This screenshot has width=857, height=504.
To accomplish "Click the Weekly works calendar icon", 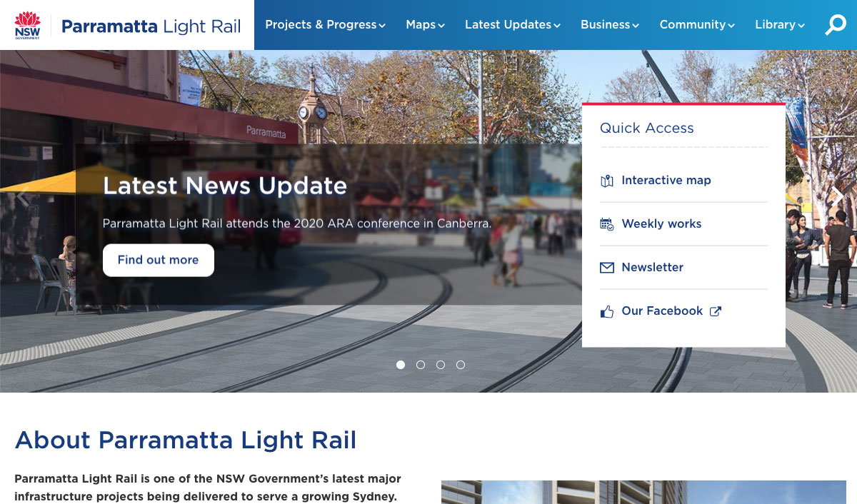I will click(607, 224).
